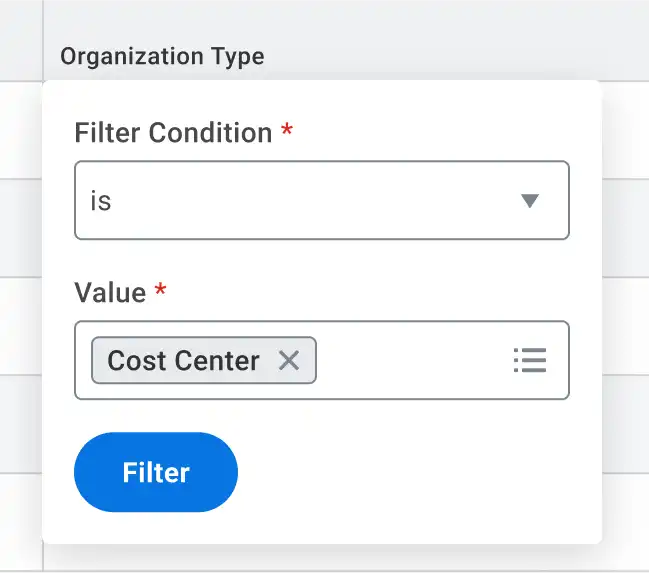The image size is (649, 573).
Task: Click the Value field label
Action: (x=110, y=293)
